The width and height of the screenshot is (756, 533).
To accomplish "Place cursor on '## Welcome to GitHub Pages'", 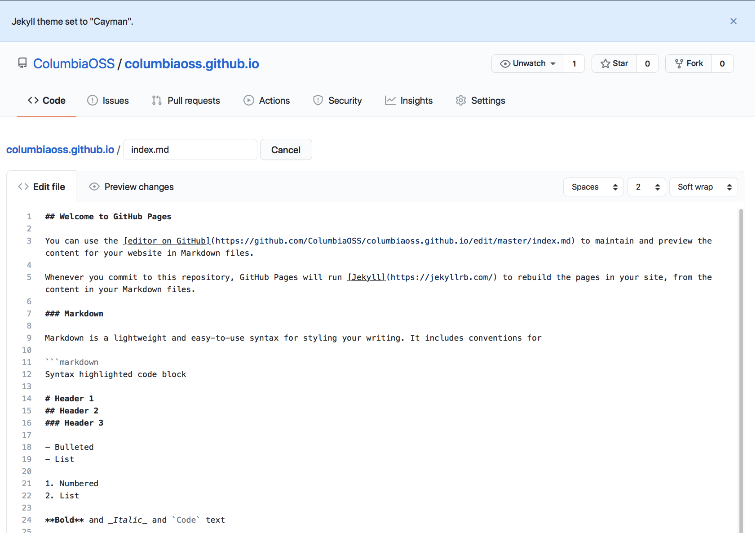I will pos(108,217).
